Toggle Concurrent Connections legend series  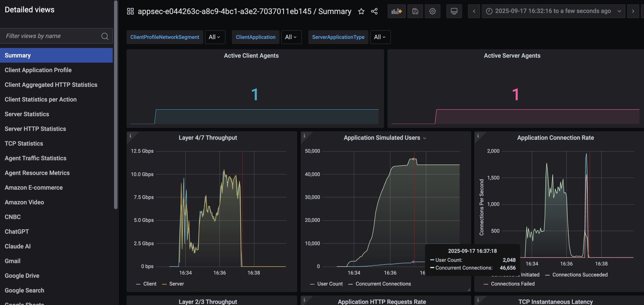(x=383, y=284)
